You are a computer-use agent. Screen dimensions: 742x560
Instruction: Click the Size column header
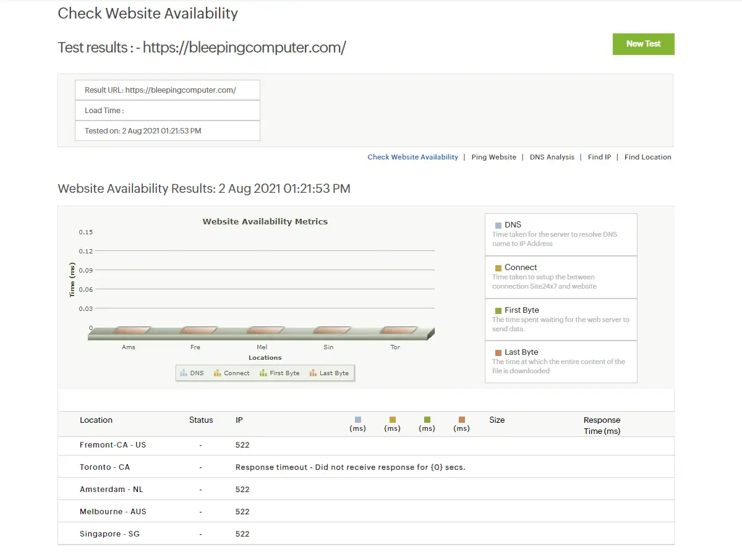pos(497,420)
